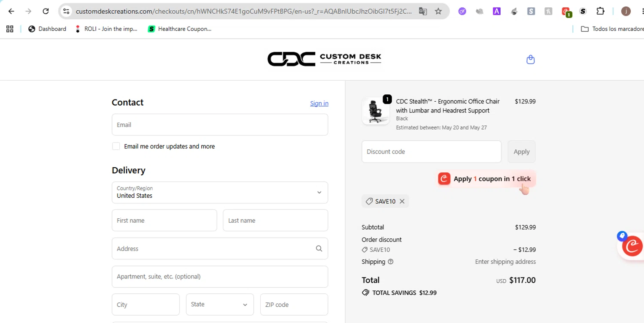Click Apply 1 coupon in 1 click

[x=486, y=179]
